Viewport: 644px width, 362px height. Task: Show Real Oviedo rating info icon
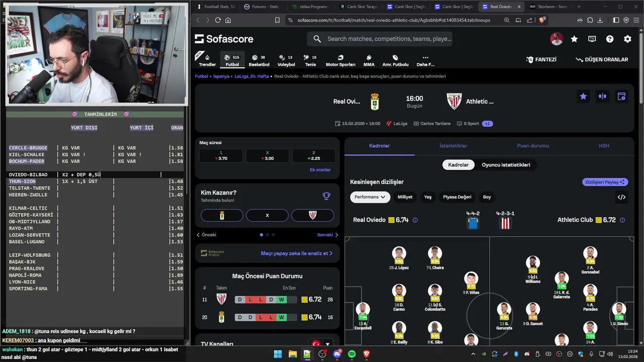point(415,220)
